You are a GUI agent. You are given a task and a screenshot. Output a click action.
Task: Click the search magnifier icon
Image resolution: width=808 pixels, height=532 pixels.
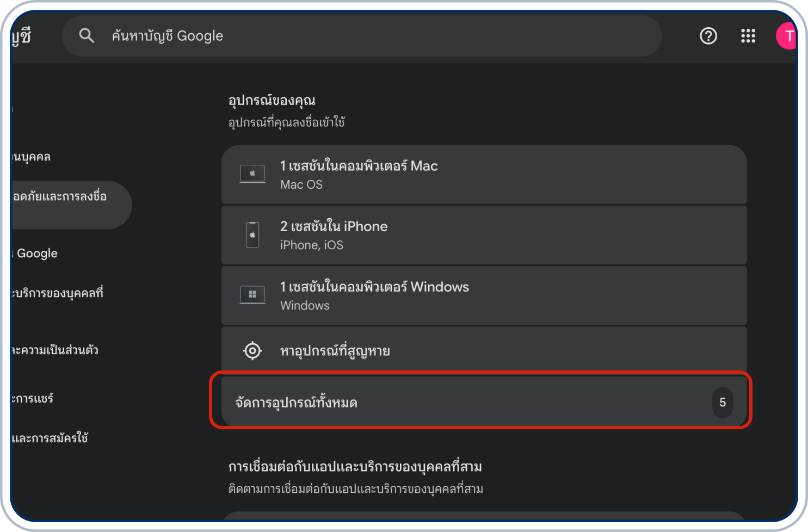point(87,36)
